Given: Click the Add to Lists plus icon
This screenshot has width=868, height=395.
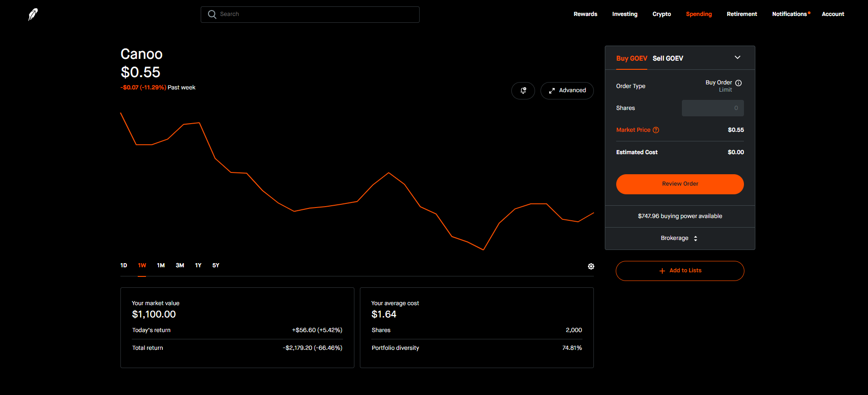Looking at the screenshot, I should click(x=662, y=271).
